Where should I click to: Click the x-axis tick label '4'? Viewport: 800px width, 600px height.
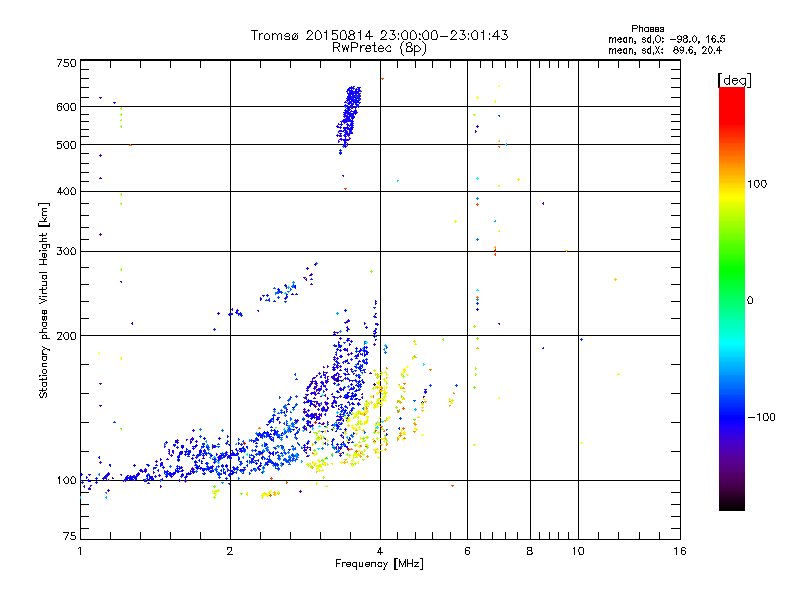[x=380, y=551]
